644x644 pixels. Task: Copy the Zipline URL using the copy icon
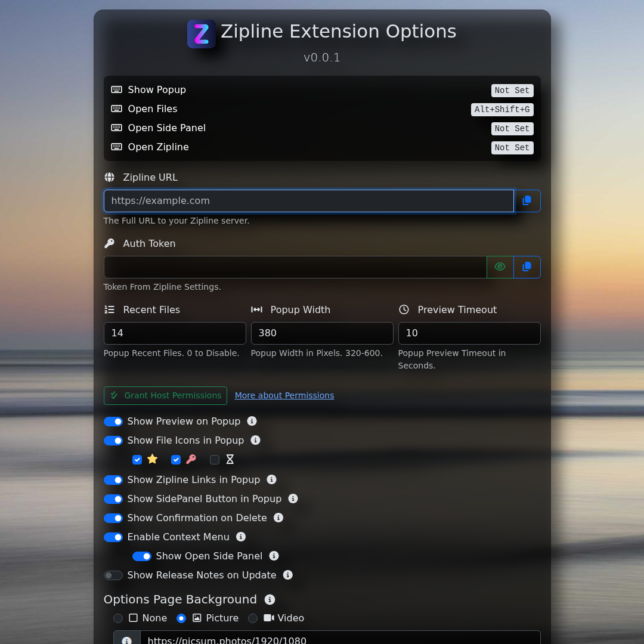(x=527, y=200)
